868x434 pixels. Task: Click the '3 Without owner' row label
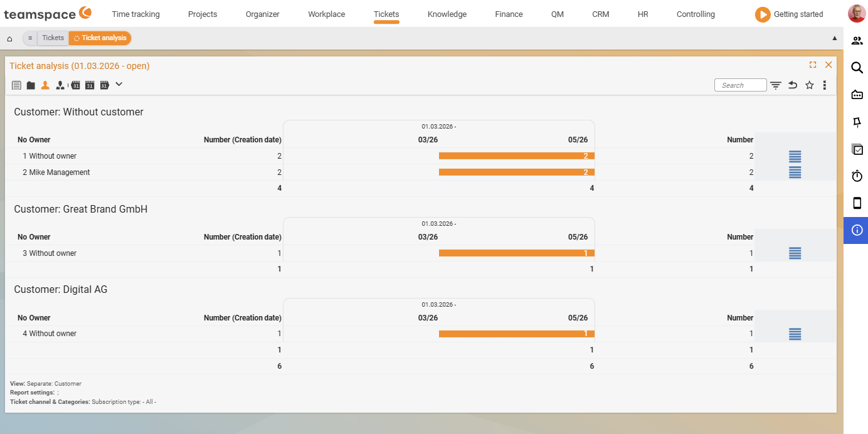50,253
